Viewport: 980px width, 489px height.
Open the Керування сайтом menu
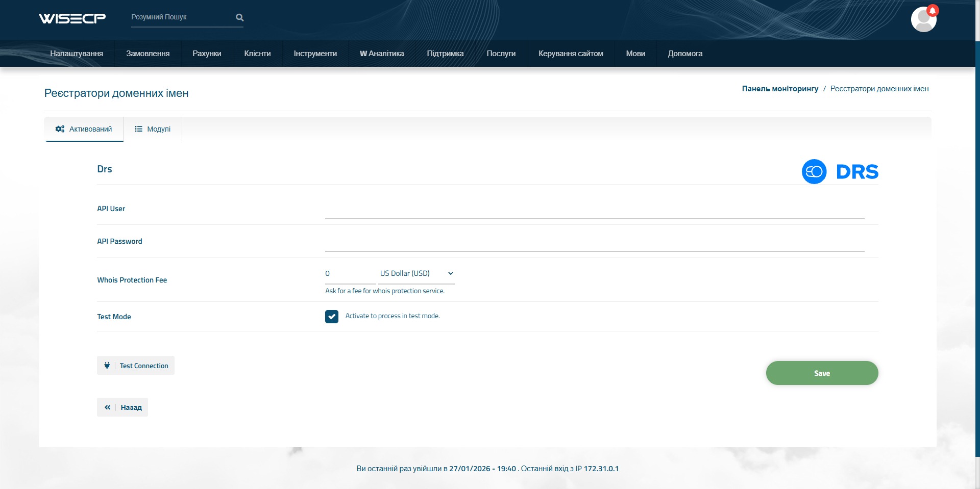571,54
